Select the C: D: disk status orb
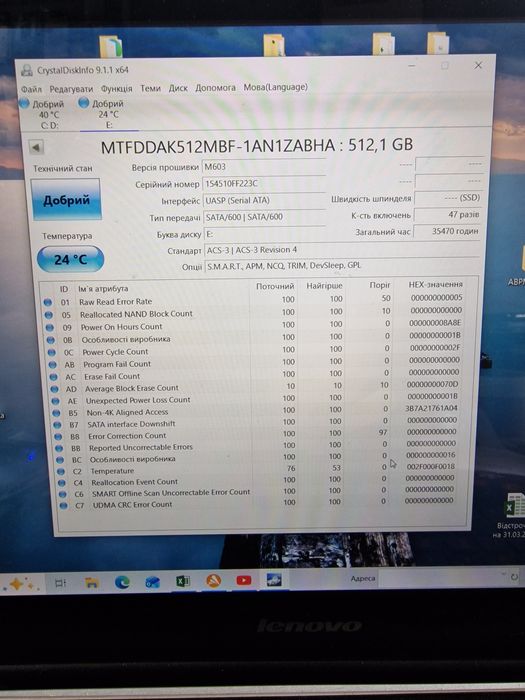This screenshot has width=525, height=700. 24,103
